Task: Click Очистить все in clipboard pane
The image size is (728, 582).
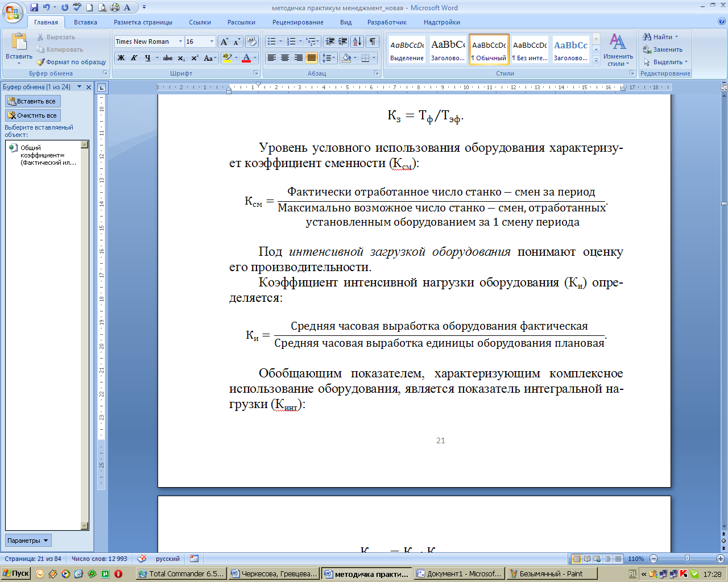Action: point(33,115)
